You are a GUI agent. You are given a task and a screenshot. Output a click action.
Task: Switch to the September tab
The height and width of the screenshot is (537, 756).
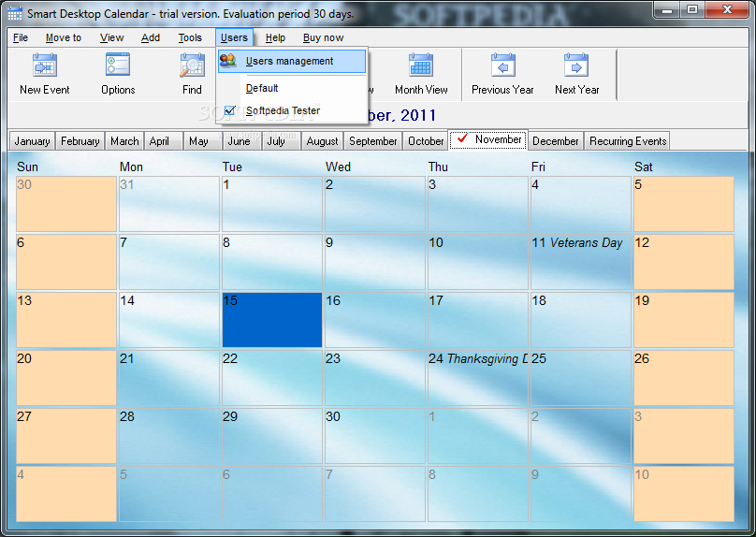[372, 141]
